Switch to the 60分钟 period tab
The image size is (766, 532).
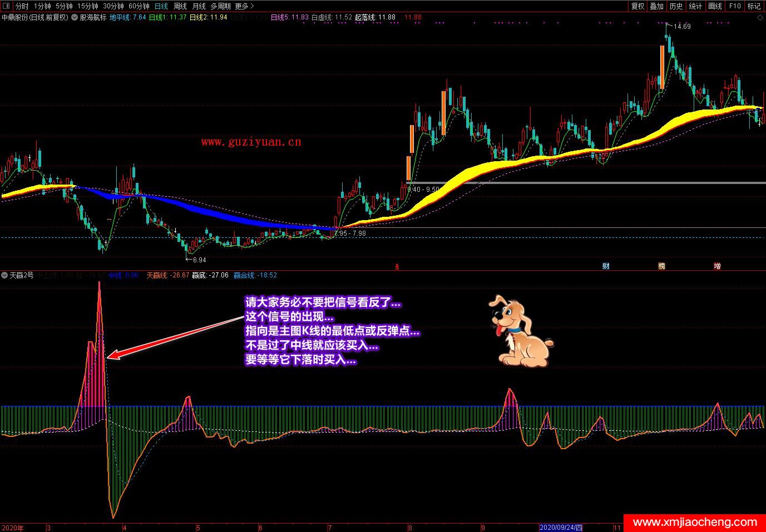coord(139,6)
